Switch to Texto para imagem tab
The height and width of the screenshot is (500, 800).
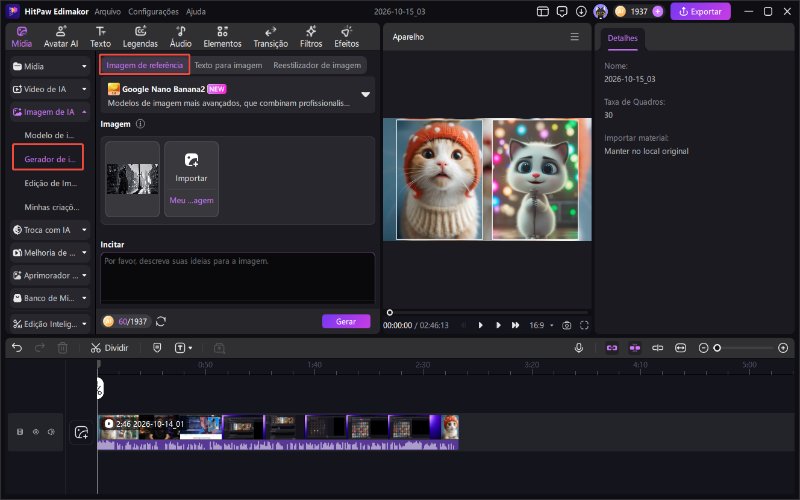pos(228,65)
